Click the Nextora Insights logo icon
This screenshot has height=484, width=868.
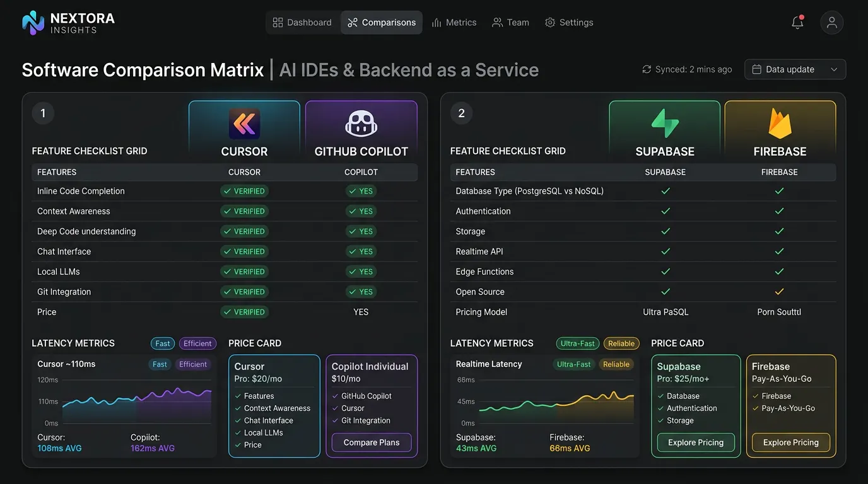click(x=33, y=22)
